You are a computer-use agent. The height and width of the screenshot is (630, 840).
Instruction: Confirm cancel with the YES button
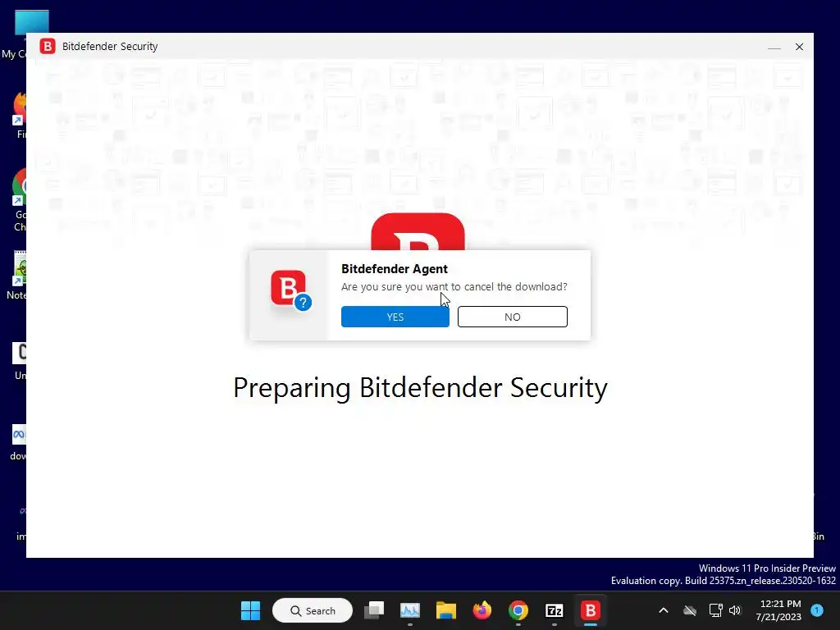coord(395,317)
